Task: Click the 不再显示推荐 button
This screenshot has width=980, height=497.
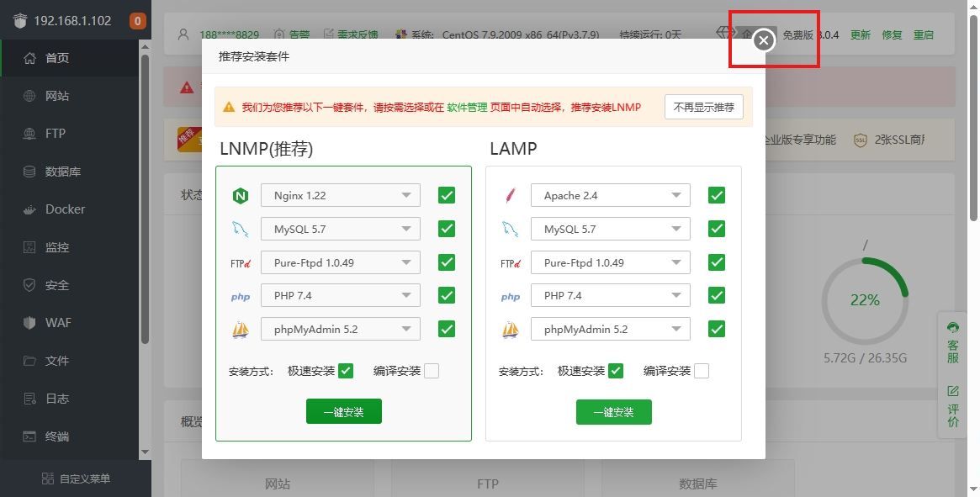Action: (704, 107)
